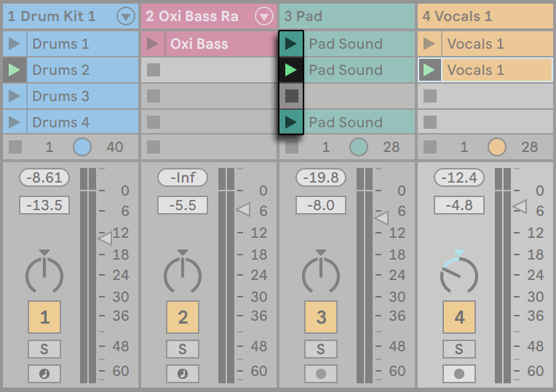Expand the Oxi Bass Ra track dropdown
This screenshot has width=556, height=392.
click(x=264, y=16)
